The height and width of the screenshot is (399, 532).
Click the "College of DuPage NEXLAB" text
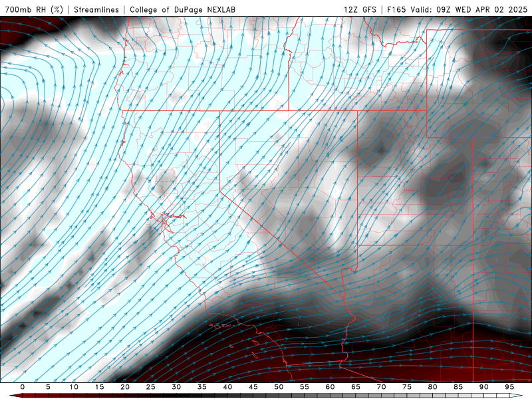pyautogui.click(x=182, y=9)
